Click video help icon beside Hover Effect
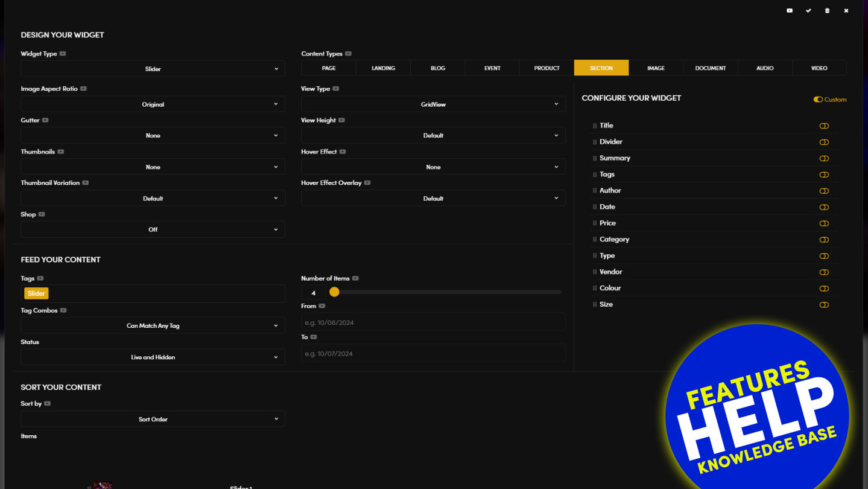This screenshot has width=868, height=489. (343, 152)
